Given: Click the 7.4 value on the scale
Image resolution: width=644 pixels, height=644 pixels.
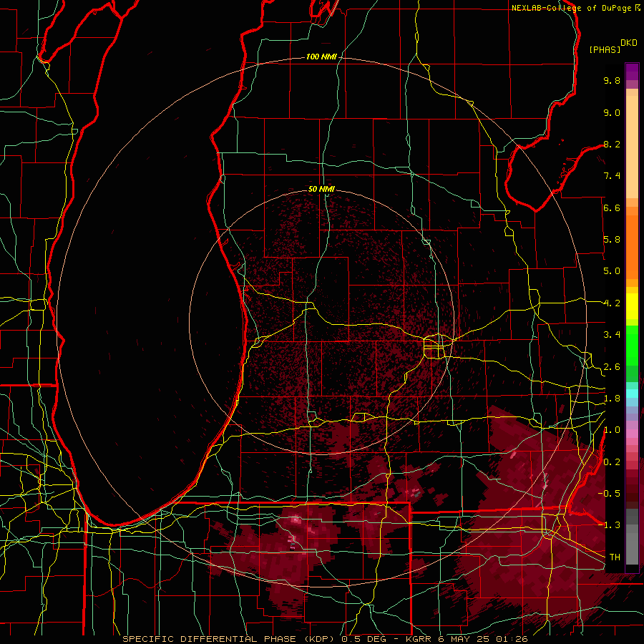Looking at the screenshot, I should click(x=612, y=176).
